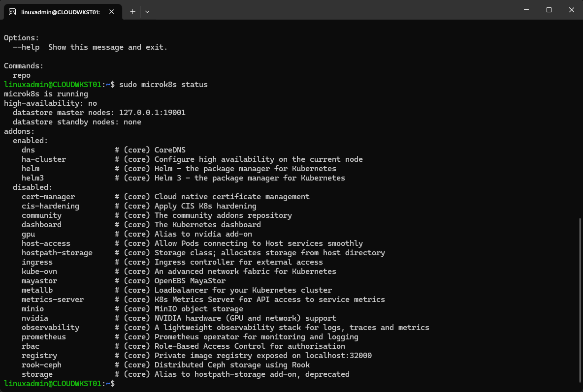Minimize the terminal window
Image resolution: width=583 pixels, height=392 pixels.
coord(525,10)
